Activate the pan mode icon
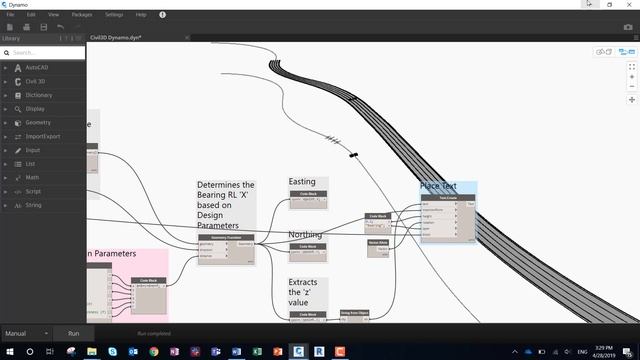This screenshot has height=360, width=640. (632, 100)
